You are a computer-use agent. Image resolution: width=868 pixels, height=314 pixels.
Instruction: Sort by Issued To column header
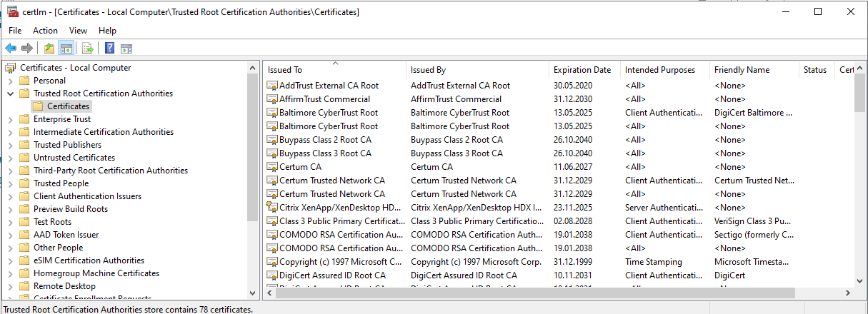coord(334,70)
